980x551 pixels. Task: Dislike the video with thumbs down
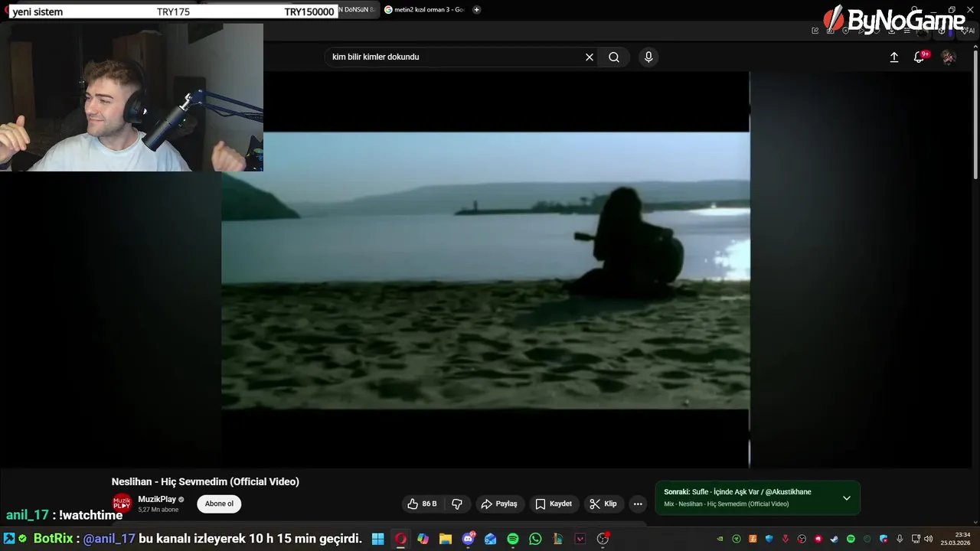pyautogui.click(x=457, y=504)
